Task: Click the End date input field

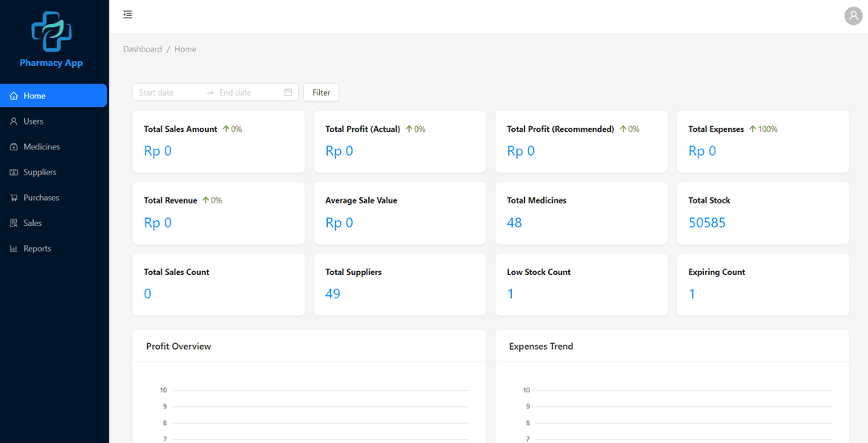Action: tap(248, 92)
